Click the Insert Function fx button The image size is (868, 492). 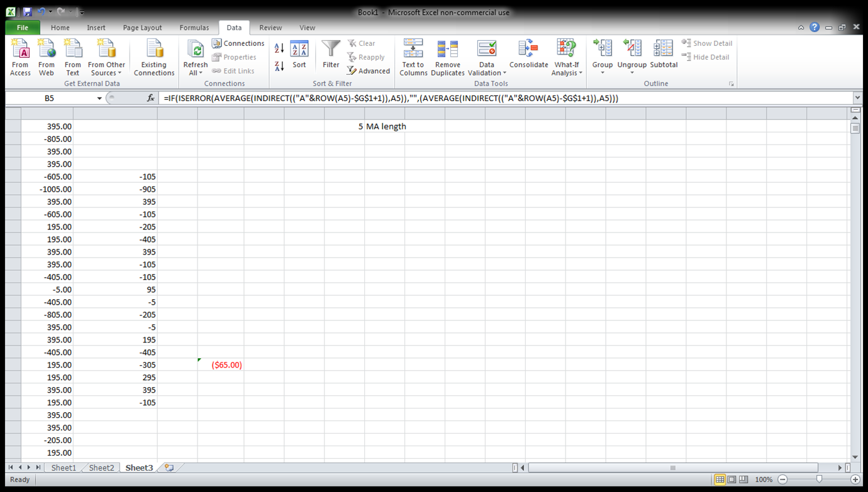pos(150,98)
